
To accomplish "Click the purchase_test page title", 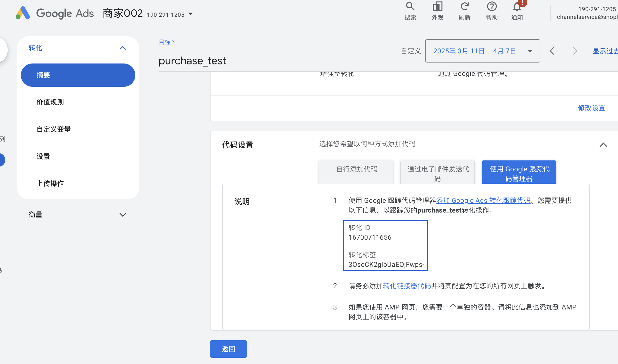I will coord(192,61).
